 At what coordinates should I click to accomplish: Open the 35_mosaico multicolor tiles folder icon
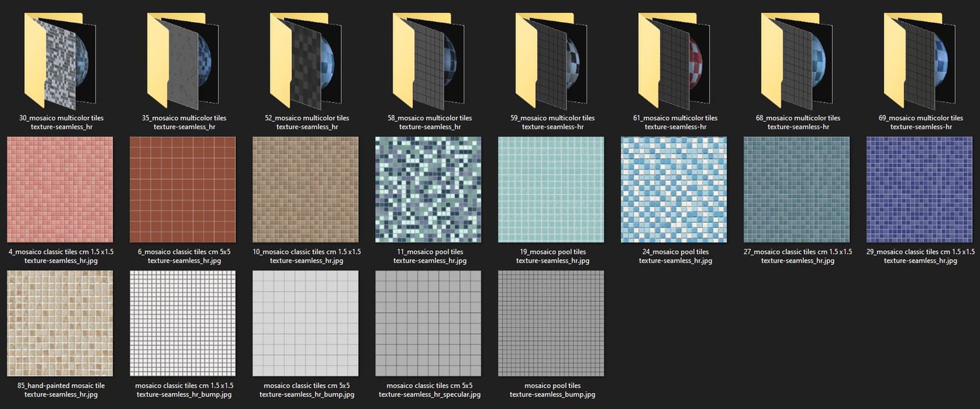point(184,60)
